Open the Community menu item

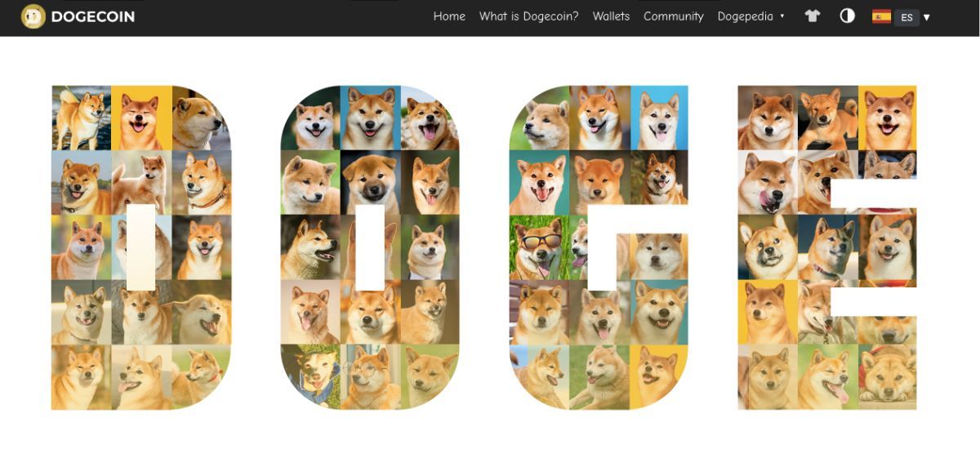point(673,16)
